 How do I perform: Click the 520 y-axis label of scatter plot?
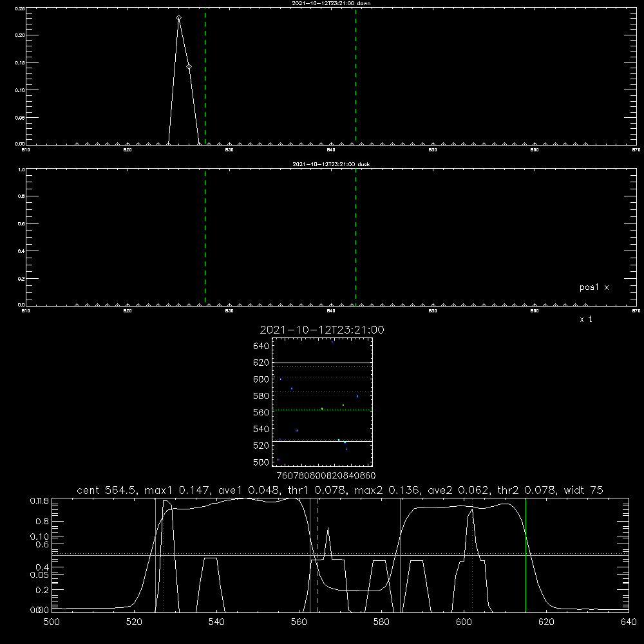click(261, 446)
